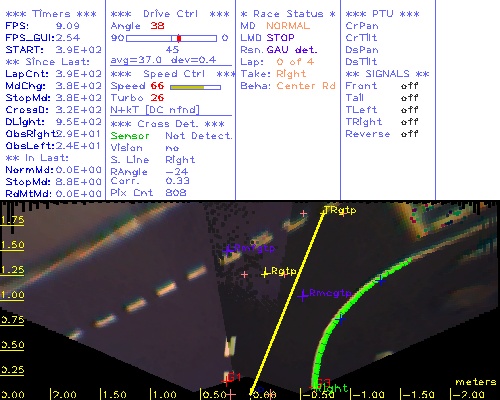Viewport: 500px width, 400px height.
Task: Click the blue Rmcgtp cross marker
Action: [303, 295]
